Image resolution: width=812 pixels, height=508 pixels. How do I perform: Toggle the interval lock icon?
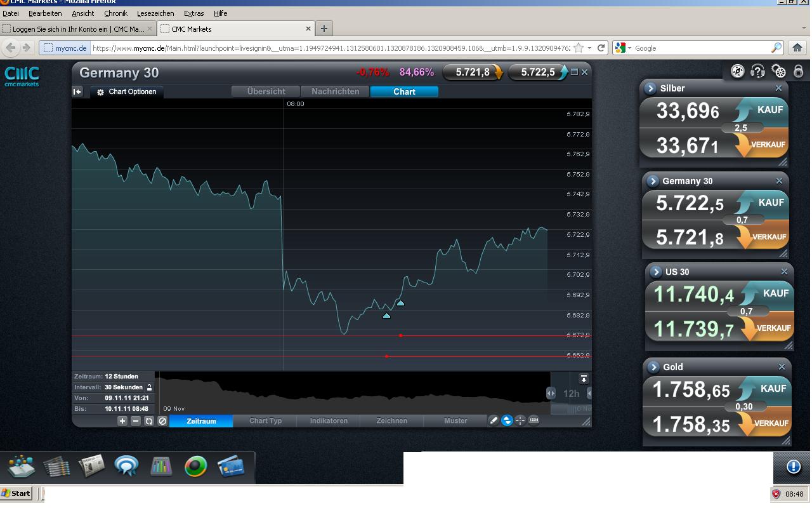pyautogui.click(x=150, y=387)
